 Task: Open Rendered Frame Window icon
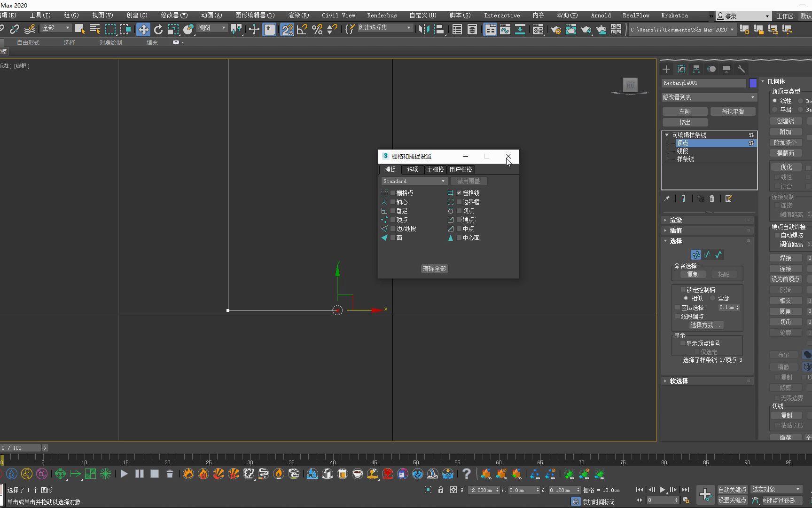(570, 29)
